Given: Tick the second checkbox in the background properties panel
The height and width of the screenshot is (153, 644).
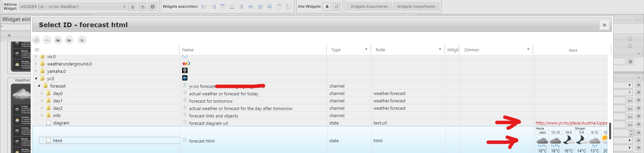Looking at the screenshot, I should click(x=630, y=46).
